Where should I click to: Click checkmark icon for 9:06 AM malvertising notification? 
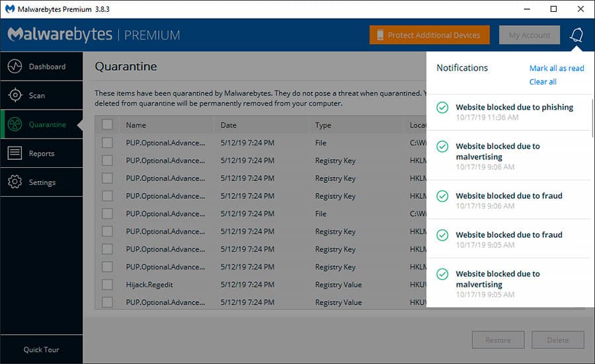(442, 147)
